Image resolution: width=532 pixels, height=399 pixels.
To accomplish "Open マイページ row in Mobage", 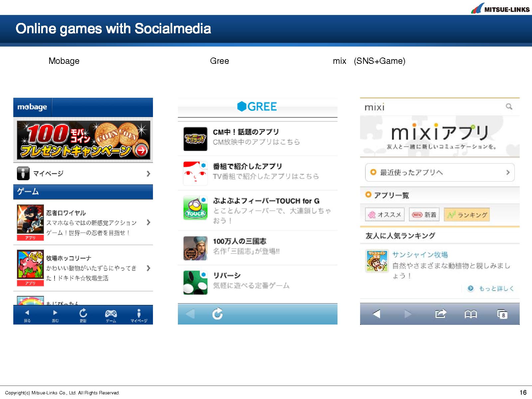I will [83, 173].
